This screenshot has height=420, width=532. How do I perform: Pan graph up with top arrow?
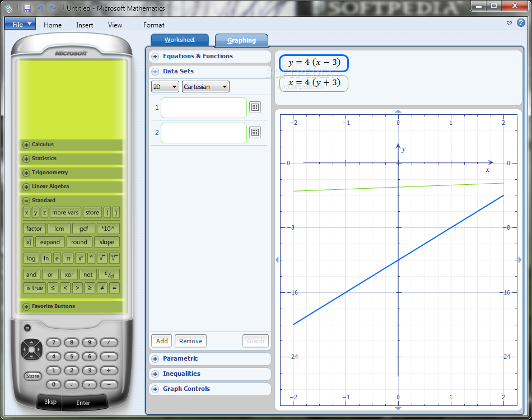[398, 111]
